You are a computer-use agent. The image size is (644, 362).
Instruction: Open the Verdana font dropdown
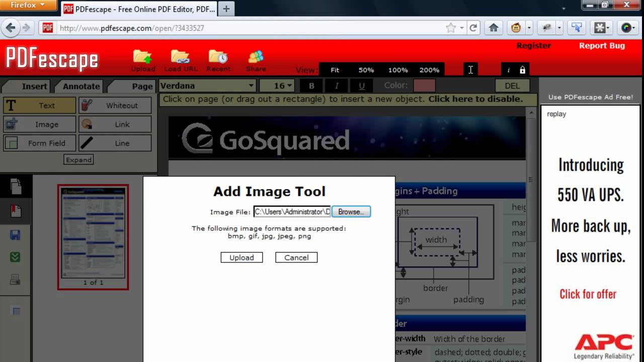207,85
